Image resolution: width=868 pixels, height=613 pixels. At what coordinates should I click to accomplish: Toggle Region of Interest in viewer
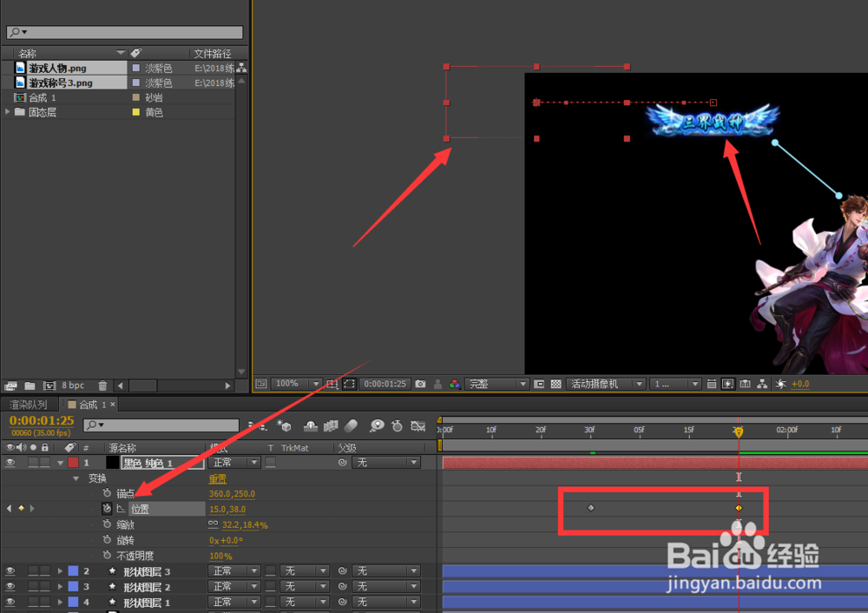[x=349, y=384]
